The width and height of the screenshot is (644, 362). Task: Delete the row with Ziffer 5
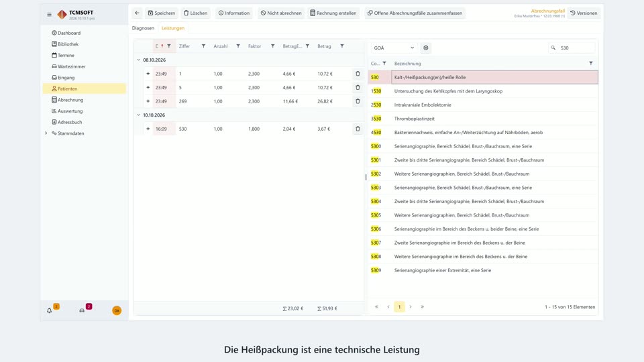(358, 87)
